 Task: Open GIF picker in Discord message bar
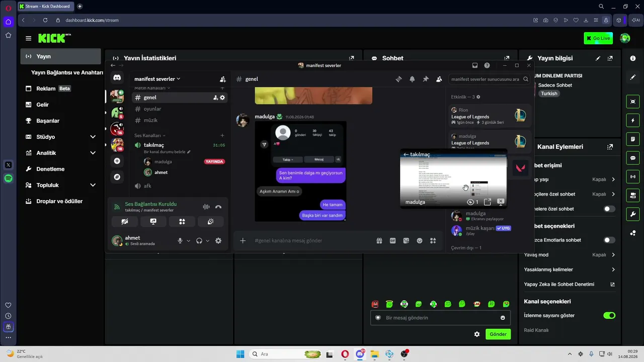tap(393, 241)
